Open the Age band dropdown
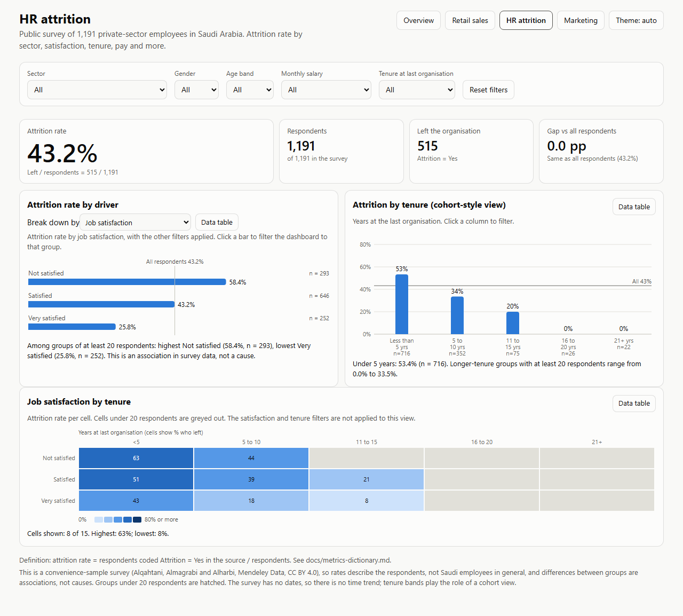 tap(250, 90)
